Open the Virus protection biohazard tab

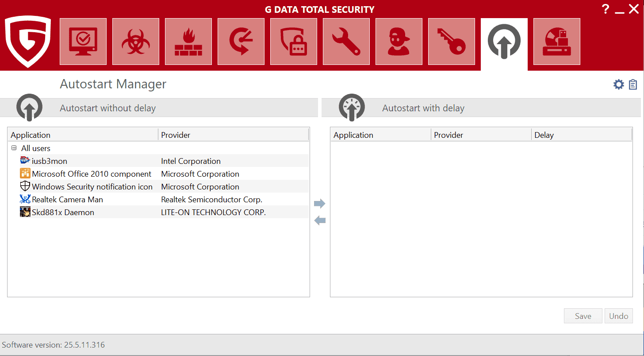[x=136, y=42]
